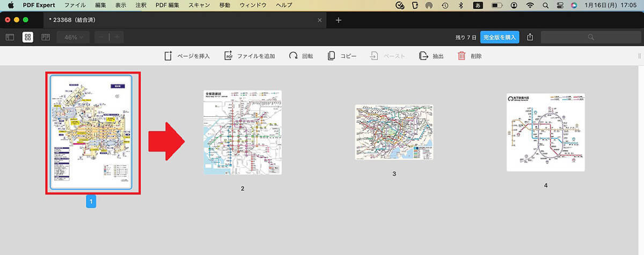Viewport: 644px width, 255px height.
Task: Extract pages with 抽出 button
Action: 431,56
